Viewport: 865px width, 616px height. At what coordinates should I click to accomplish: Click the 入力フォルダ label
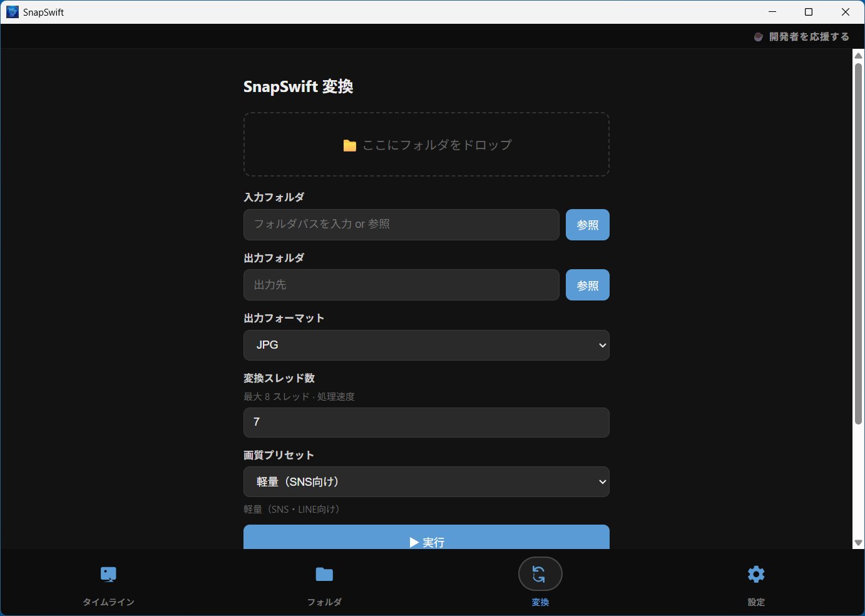pyautogui.click(x=274, y=197)
